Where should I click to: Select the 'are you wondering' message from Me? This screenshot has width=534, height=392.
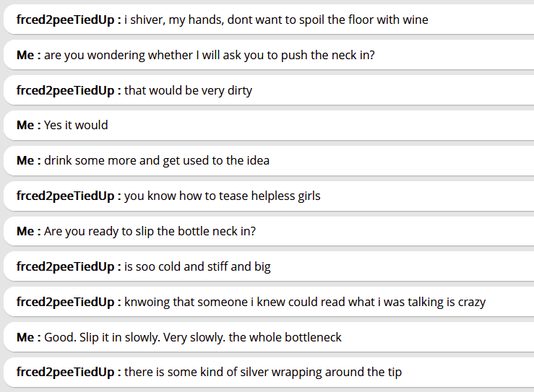[210, 55]
